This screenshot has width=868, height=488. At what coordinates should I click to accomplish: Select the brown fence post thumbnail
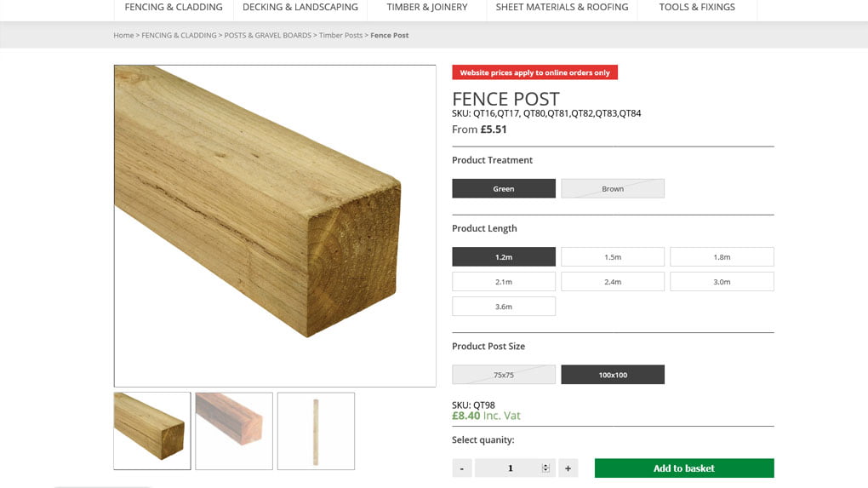(x=234, y=430)
